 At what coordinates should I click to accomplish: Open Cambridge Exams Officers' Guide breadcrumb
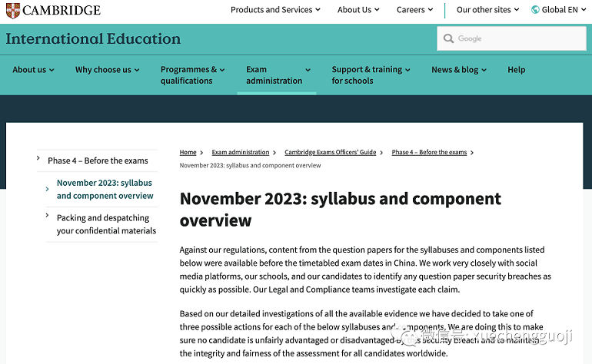click(330, 152)
